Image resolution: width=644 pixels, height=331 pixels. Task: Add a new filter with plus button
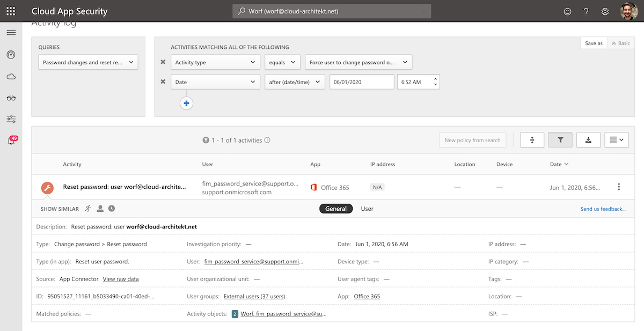tap(186, 104)
